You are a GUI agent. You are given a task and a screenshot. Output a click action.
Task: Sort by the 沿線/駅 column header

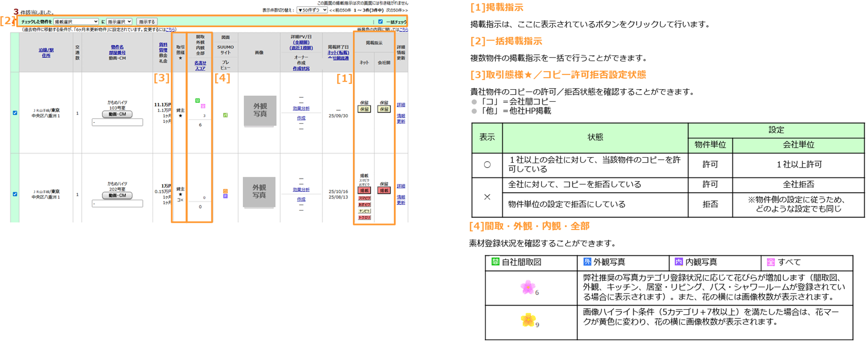46,50
